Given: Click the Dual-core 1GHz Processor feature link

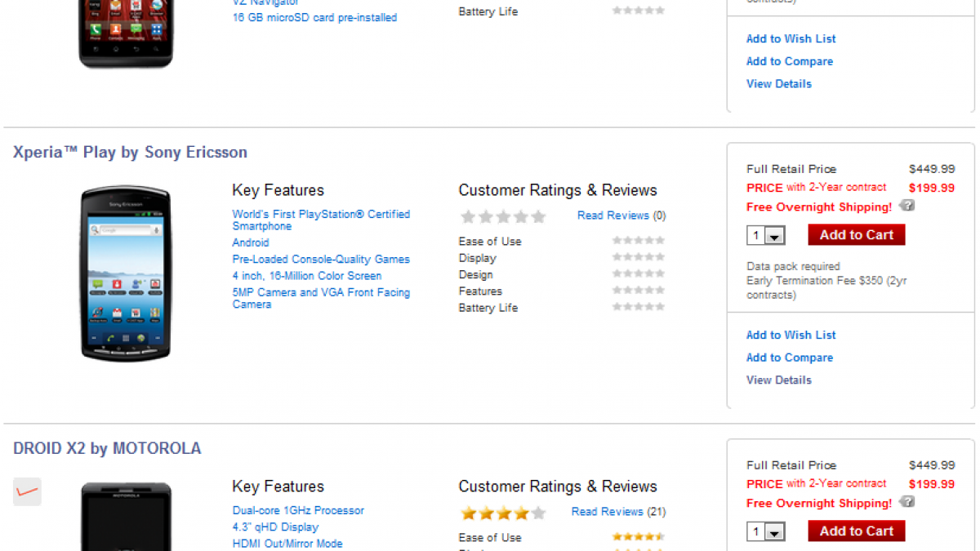Looking at the screenshot, I should pyautogui.click(x=298, y=510).
